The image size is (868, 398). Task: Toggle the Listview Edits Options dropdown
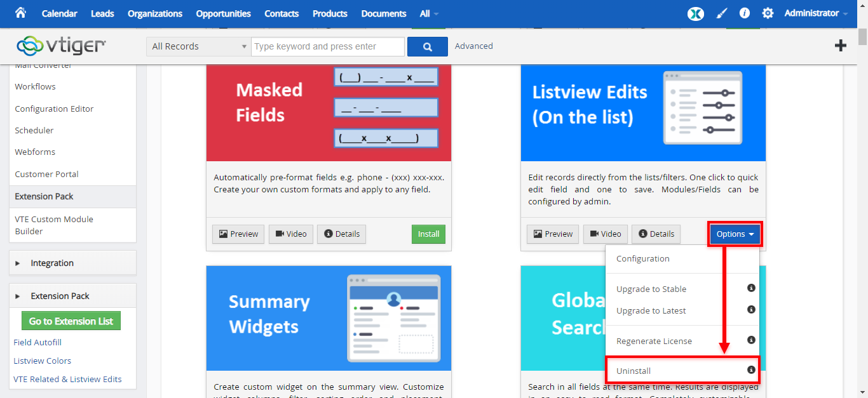coord(735,234)
